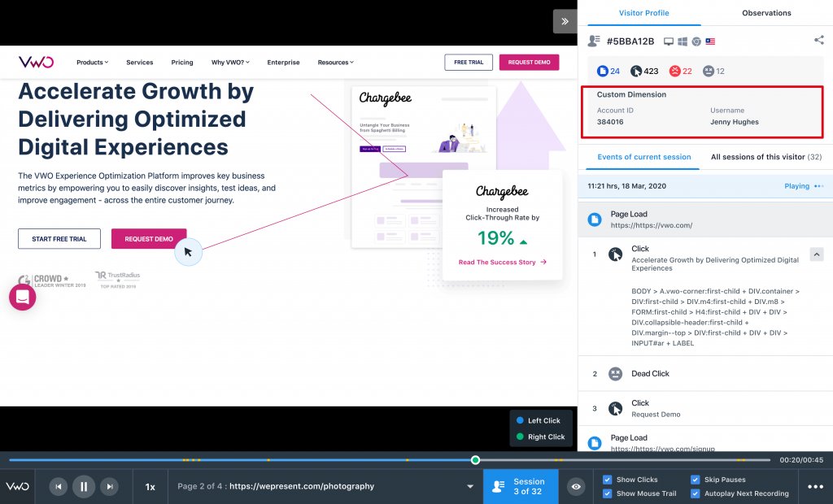Click the Page Load icon for vwo.com/signup
The width and height of the screenshot is (833, 504).
point(595,443)
